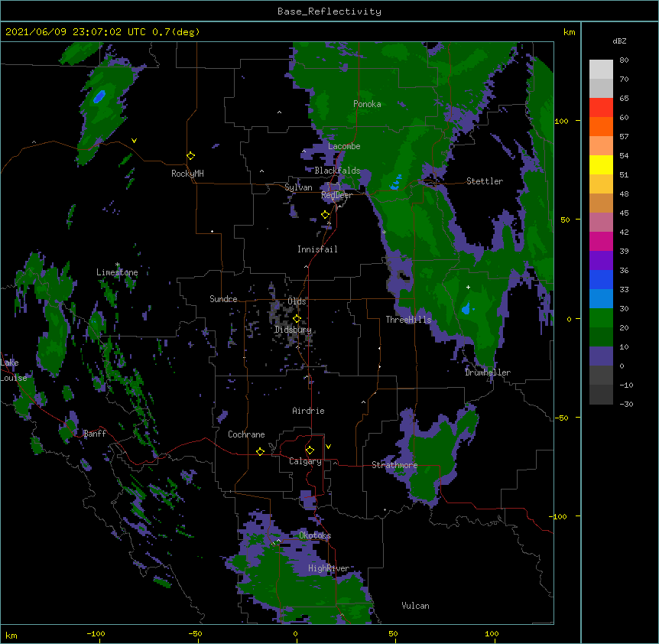This screenshot has height=644, width=659.
Task: Click the Calgary label
Action: [305, 461]
